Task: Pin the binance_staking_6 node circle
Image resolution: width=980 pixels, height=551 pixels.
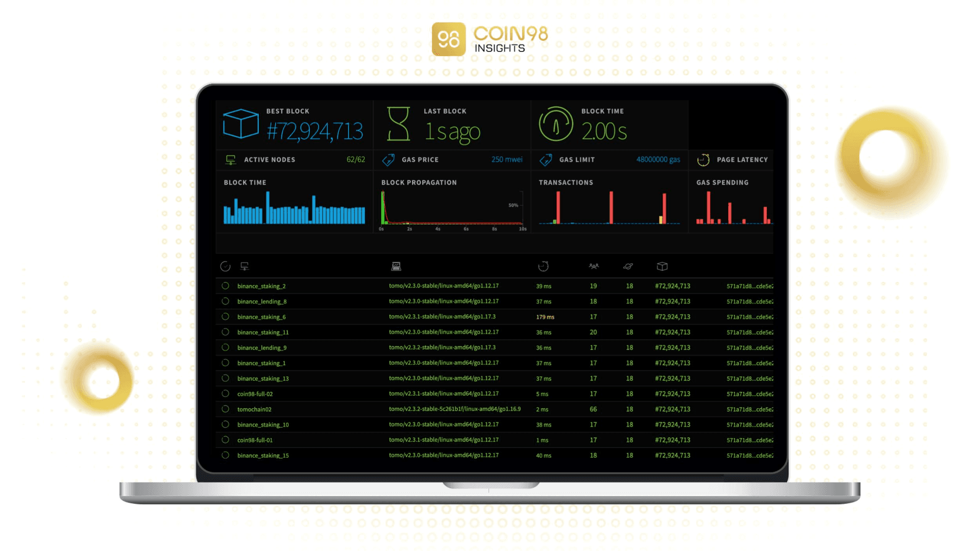Action: [x=225, y=317]
